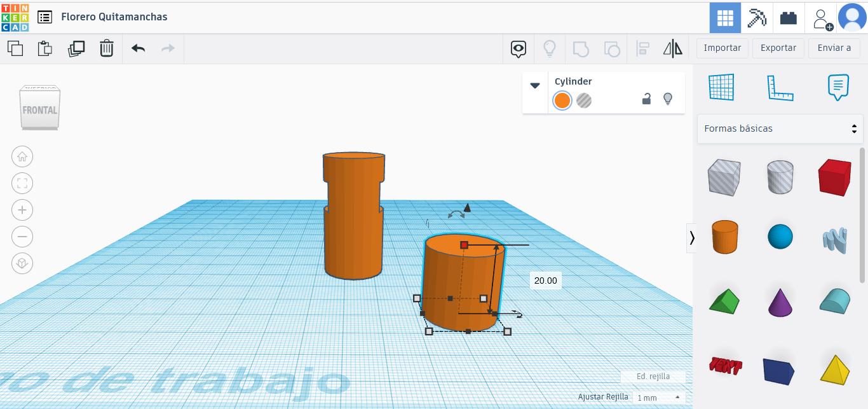Viewport: 868px width, 409px height.
Task: Select the Ruler tool
Action: pyautogui.click(x=780, y=87)
